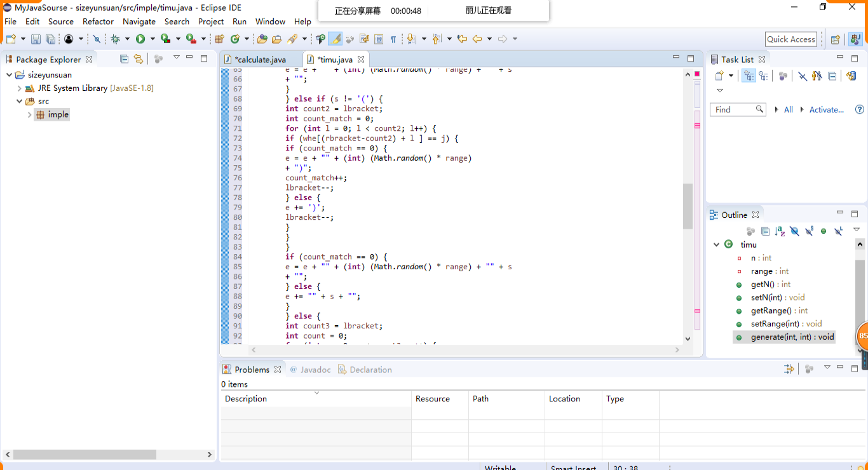Select the Java perspective icon

pyautogui.click(x=856, y=39)
